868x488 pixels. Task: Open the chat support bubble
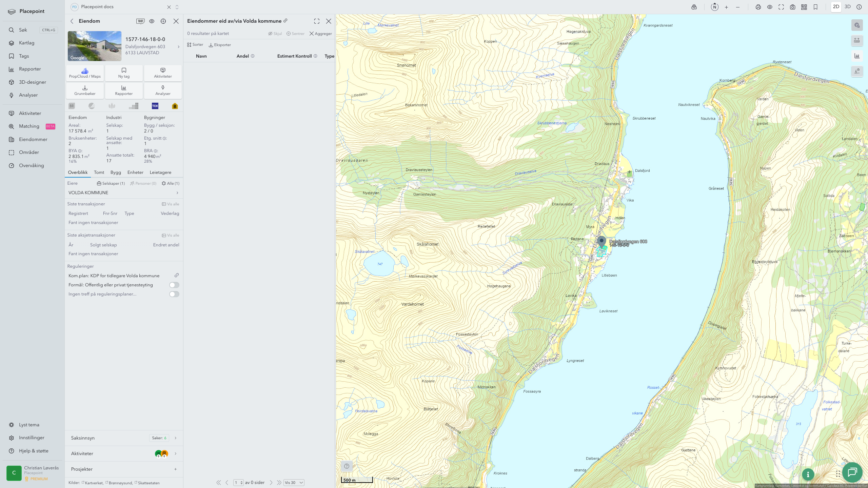(x=852, y=472)
